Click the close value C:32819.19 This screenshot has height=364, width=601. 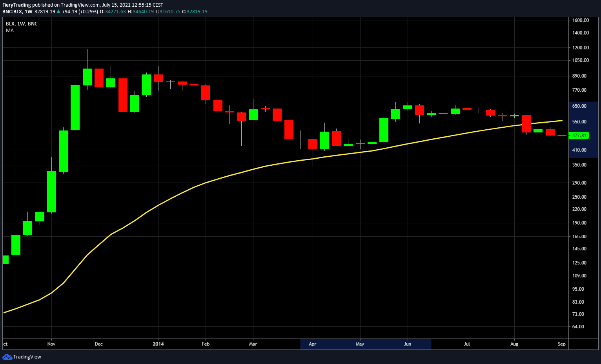coord(195,12)
